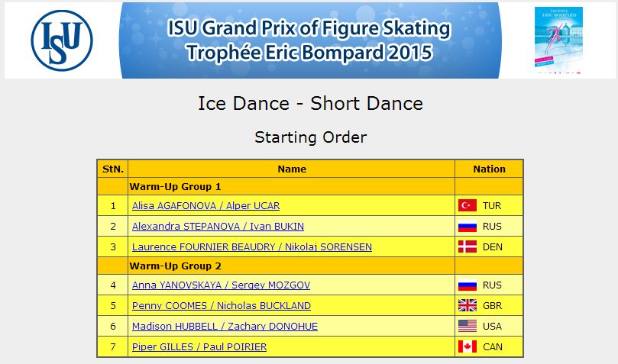Click the Warm-Up Group 2 row
The image size is (618, 364).
tap(310, 266)
